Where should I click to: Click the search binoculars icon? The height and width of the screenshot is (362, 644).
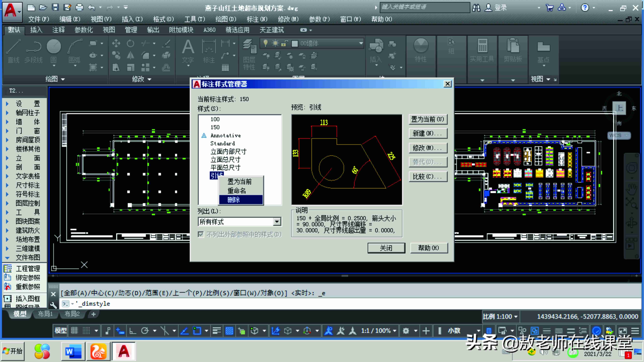pos(476,8)
